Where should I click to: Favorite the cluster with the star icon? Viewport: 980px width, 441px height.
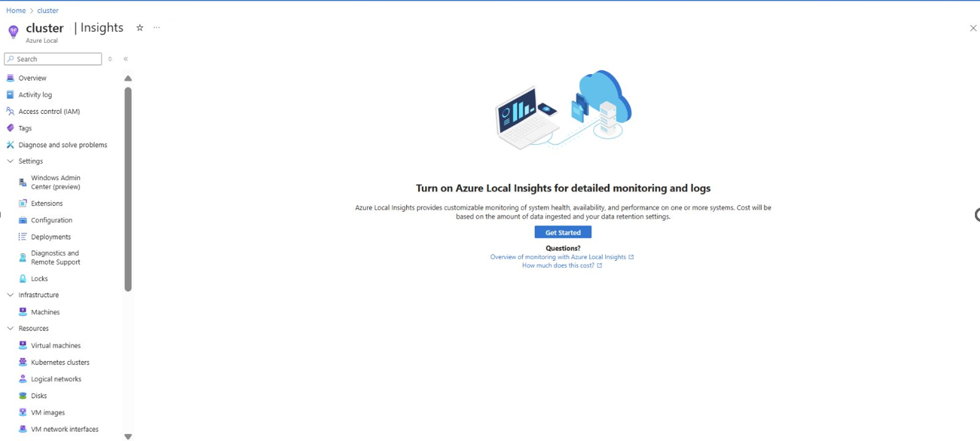tap(140, 27)
